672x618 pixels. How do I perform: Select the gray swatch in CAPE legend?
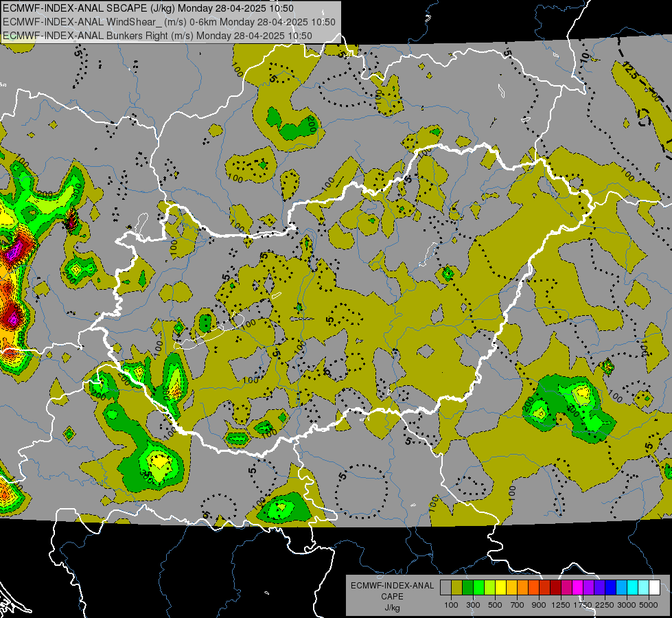point(445,588)
